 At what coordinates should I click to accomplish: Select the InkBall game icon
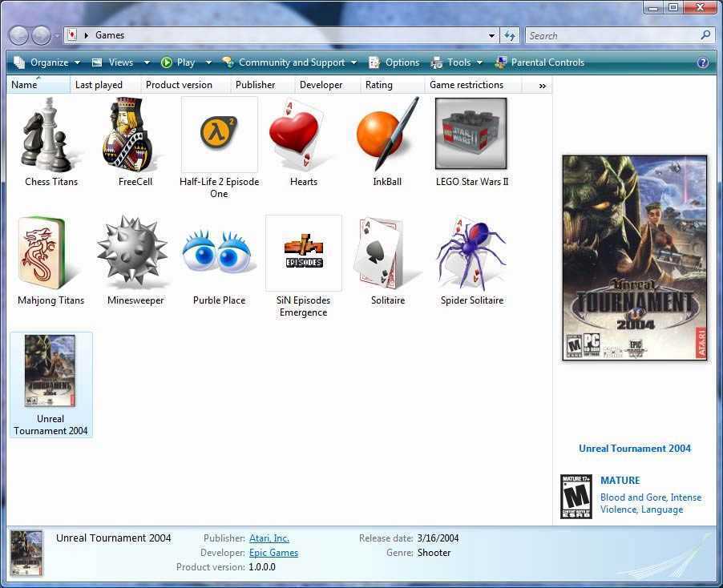pos(387,134)
